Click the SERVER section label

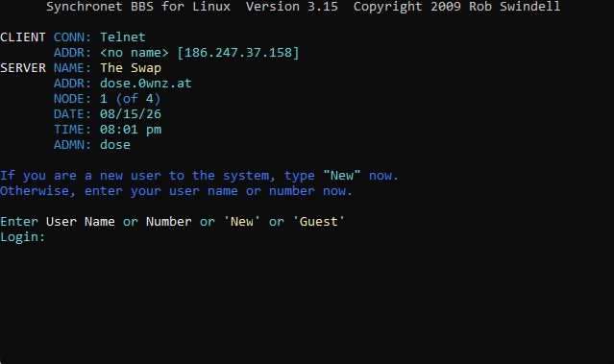click(x=23, y=68)
